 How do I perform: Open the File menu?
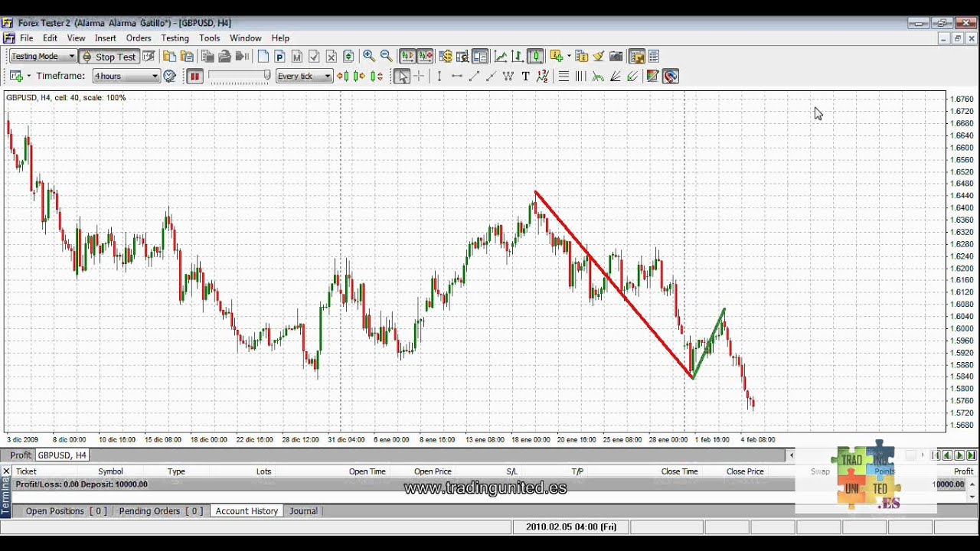point(27,38)
